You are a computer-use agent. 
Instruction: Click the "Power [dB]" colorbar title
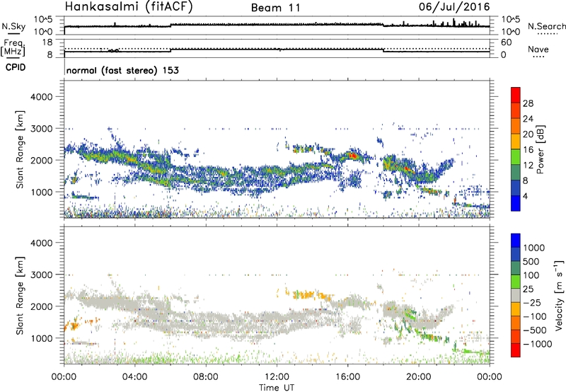pyautogui.click(x=540, y=149)
